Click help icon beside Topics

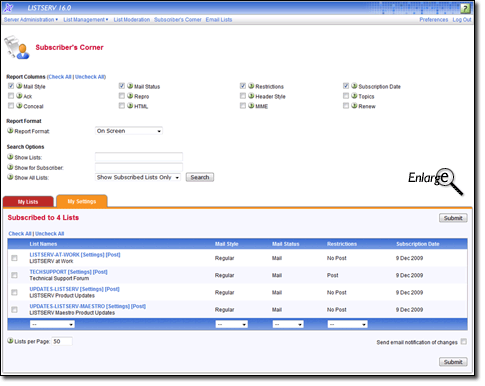354,96
